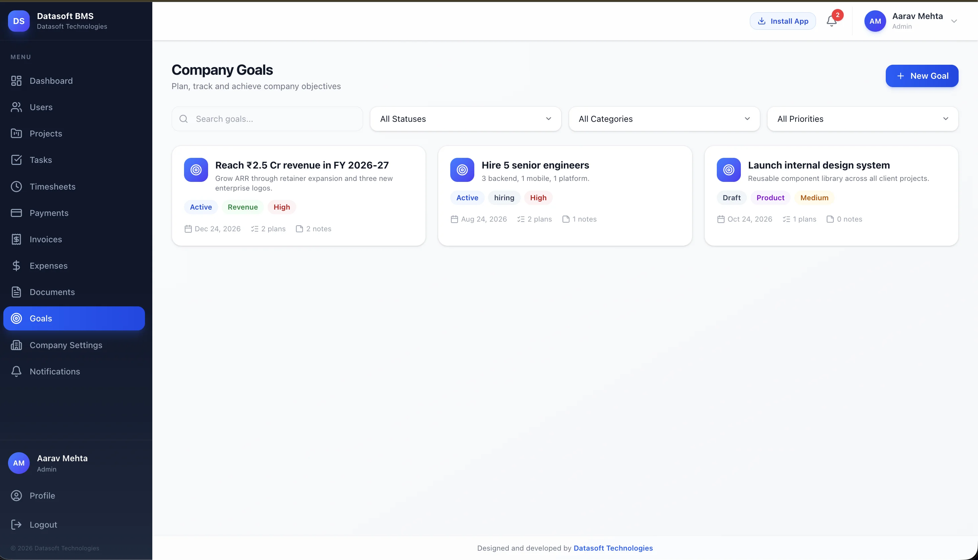Click the Logout icon
Image resolution: width=978 pixels, height=560 pixels.
coord(16,524)
